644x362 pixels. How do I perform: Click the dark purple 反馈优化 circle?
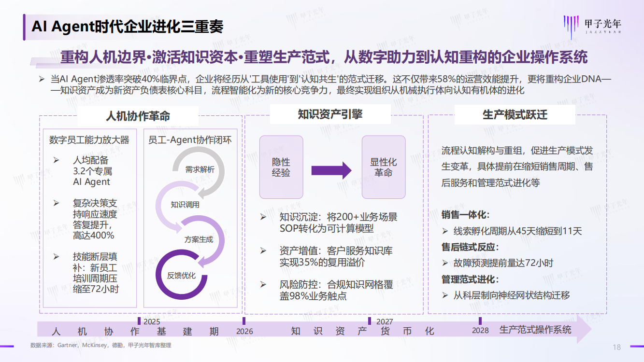point(181,276)
